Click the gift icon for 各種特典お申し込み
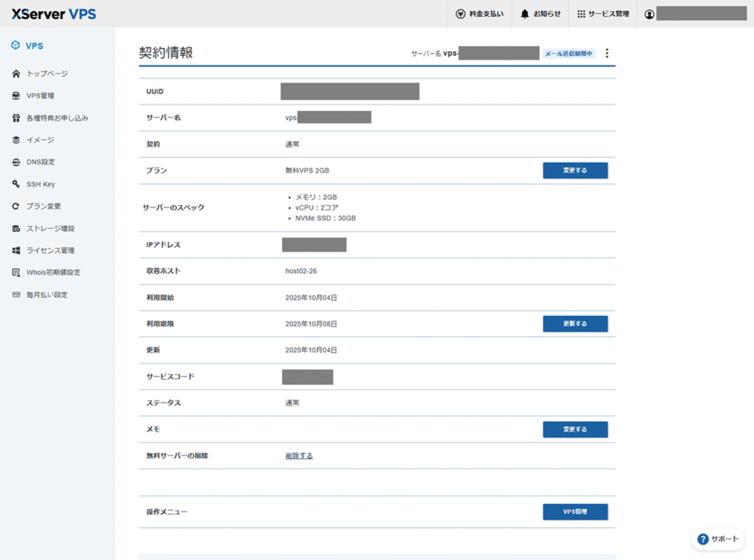Screen dimensions: 754x560 [16, 118]
